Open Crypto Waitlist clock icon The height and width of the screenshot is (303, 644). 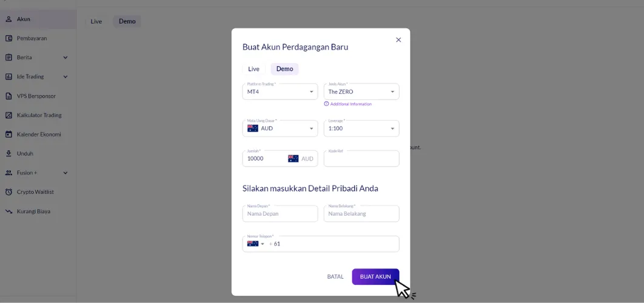[8, 192]
